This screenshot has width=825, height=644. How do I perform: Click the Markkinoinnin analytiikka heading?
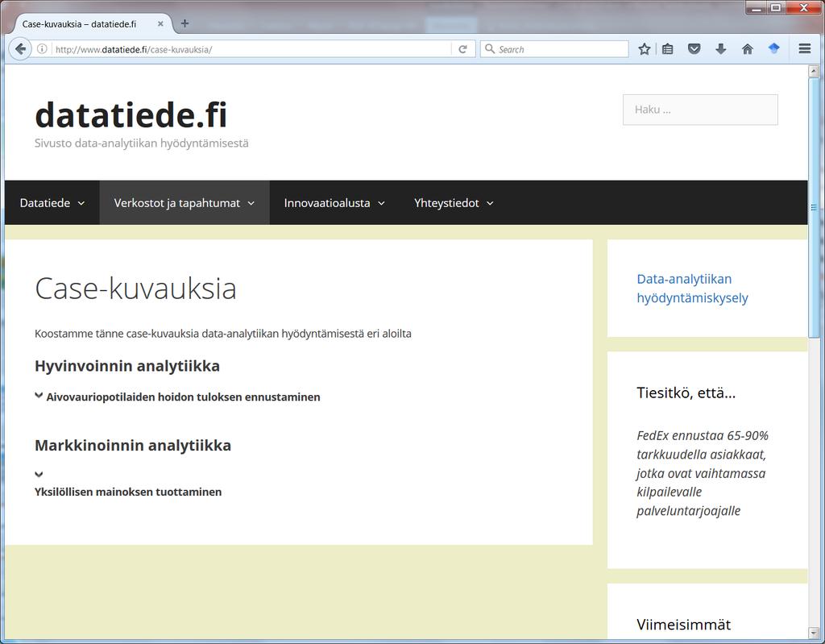pos(133,446)
